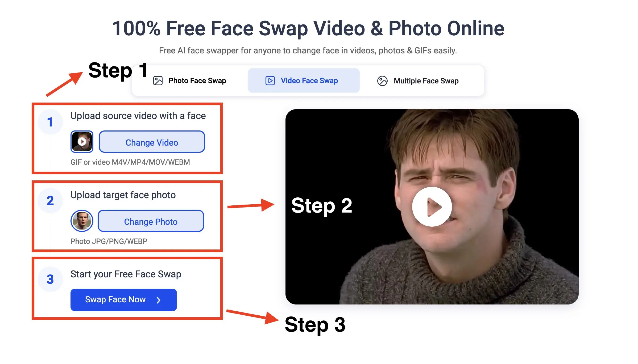Screen dimensions: 638x364
Task: Select the Photo Face Swap tab
Action: [197, 81]
